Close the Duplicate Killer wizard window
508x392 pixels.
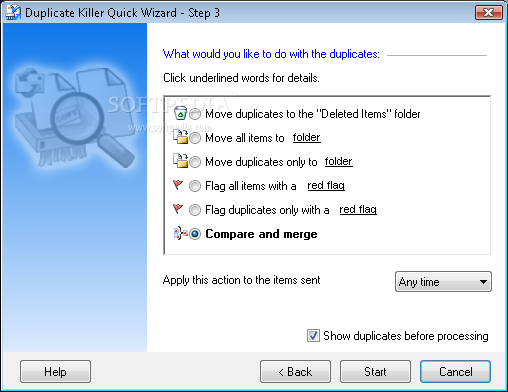click(x=489, y=13)
